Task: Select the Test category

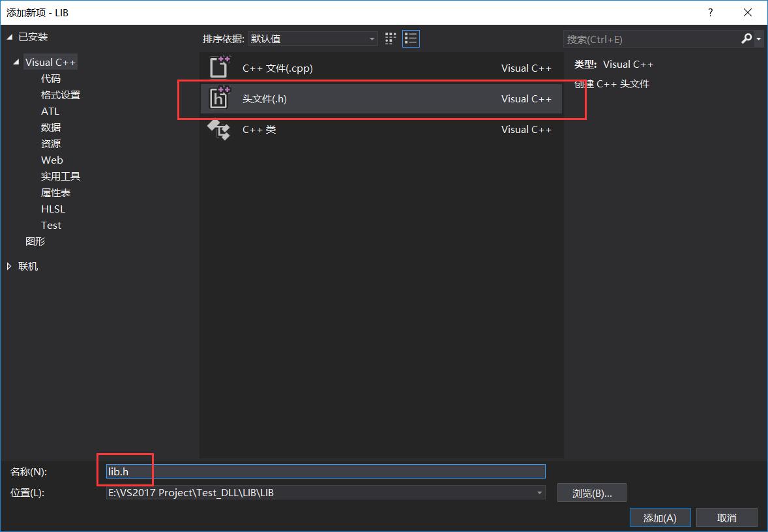Action: click(51, 225)
